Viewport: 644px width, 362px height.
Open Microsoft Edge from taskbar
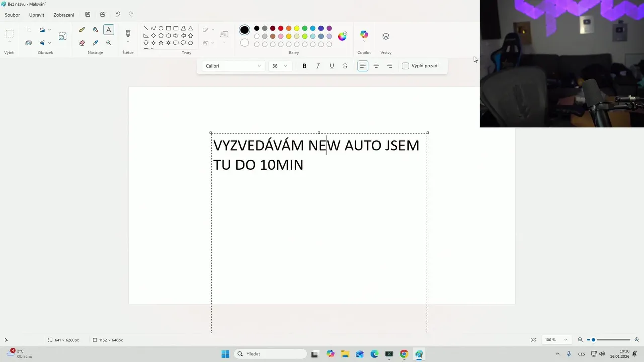coord(374,354)
